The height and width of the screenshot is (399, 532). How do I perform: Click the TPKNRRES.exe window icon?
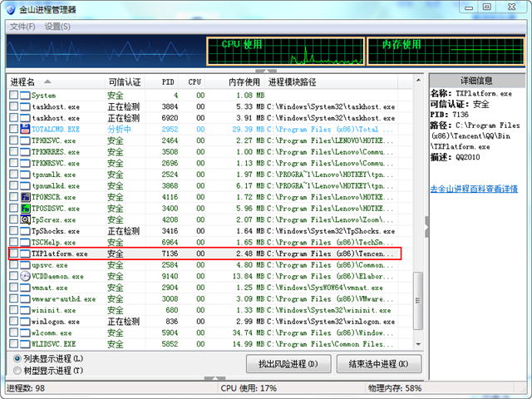pos(25,151)
